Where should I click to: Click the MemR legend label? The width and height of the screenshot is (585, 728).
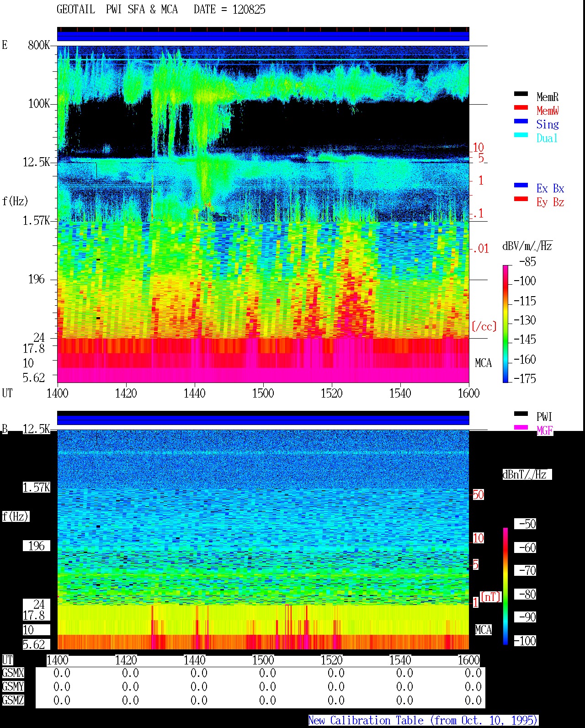point(548,97)
